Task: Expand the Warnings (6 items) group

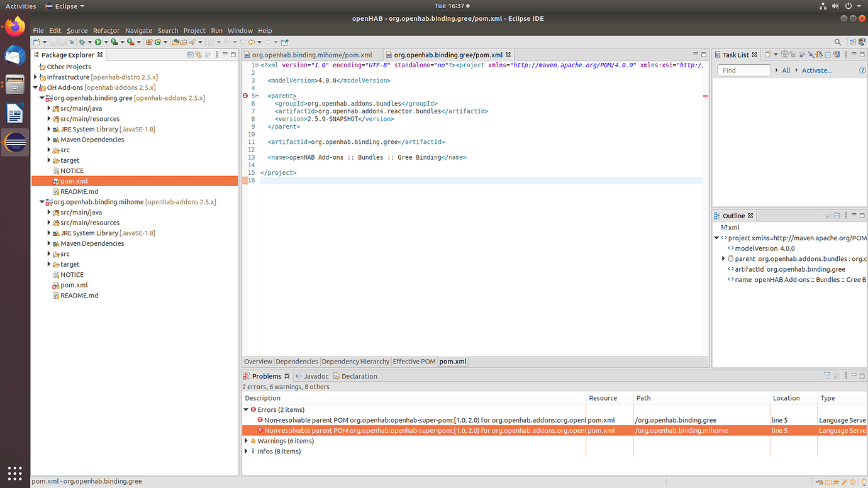Action: (x=246, y=441)
